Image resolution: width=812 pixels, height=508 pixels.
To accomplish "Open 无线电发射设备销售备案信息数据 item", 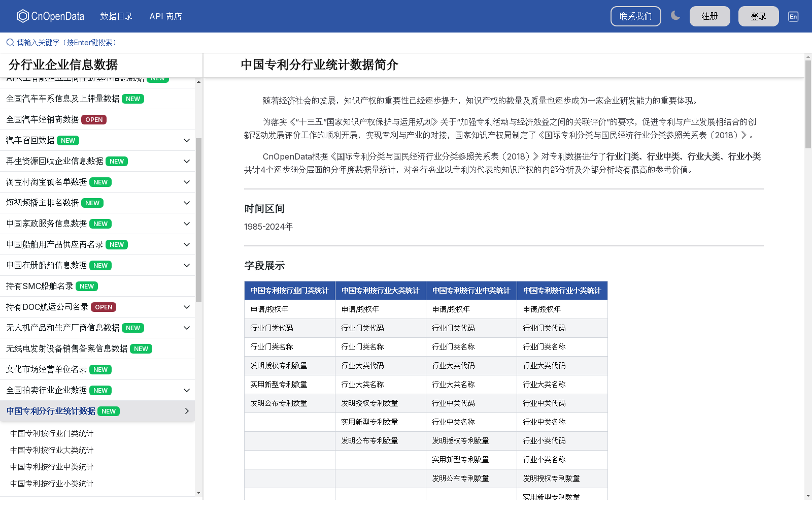I will coord(97,348).
